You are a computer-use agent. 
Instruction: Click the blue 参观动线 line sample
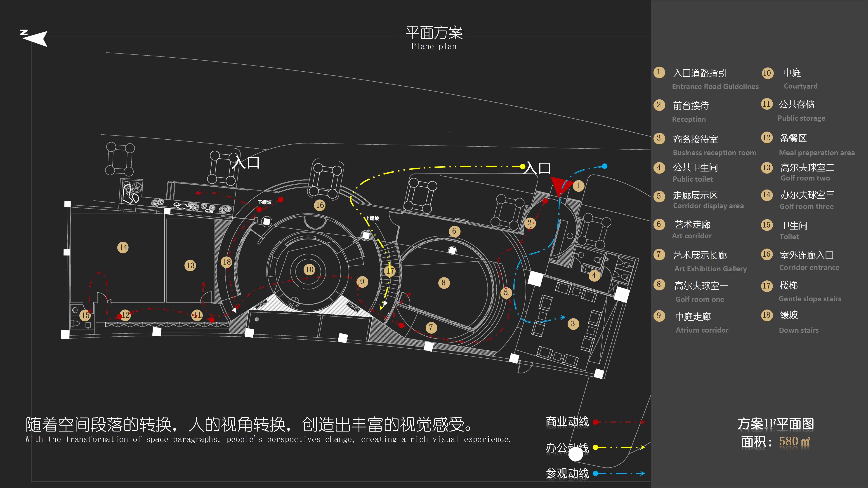(x=619, y=473)
